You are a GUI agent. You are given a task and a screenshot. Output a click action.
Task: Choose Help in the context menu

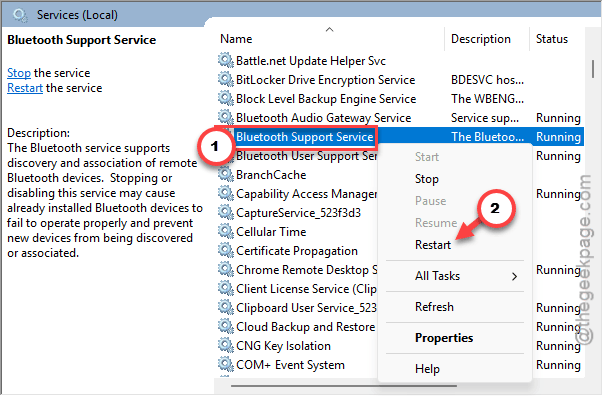[427, 369]
